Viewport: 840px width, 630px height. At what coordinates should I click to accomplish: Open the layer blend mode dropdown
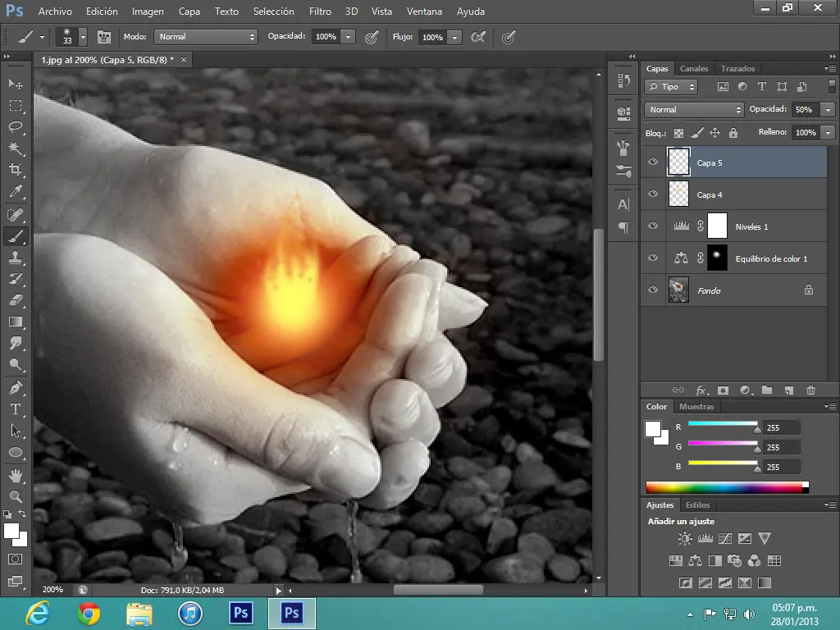tap(694, 110)
